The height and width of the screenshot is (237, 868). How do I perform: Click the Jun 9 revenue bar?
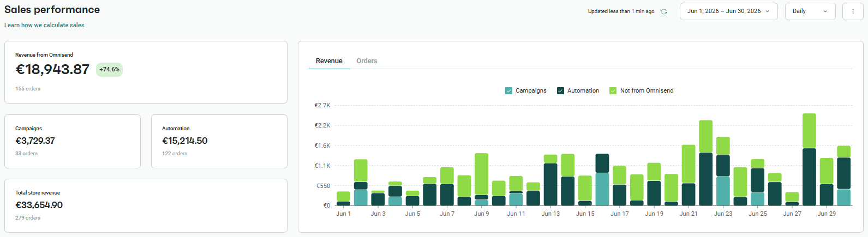(481, 179)
